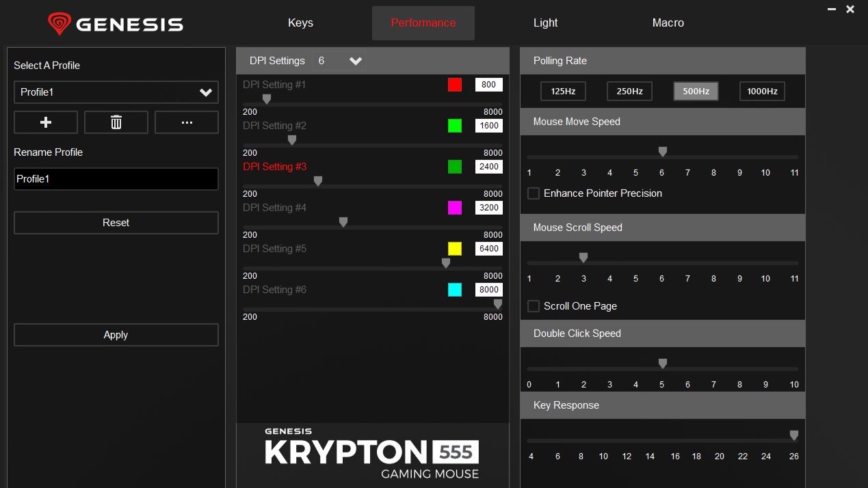Click the Rename Profile text field
Screen dimensions: 868x488
tap(116, 179)
